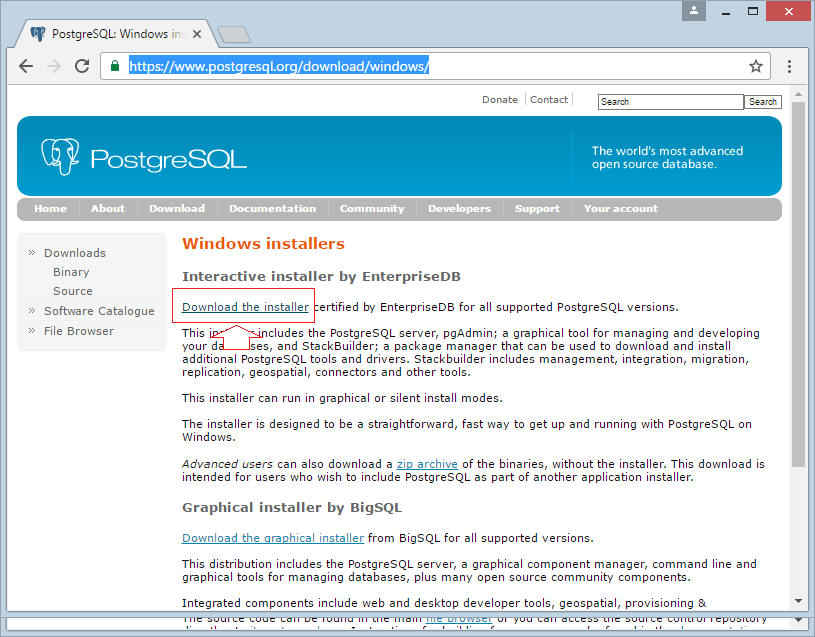The width and height of the screenshot is (815, 637).
Task: Open the Documentation menu item
Action: (272, 208)
